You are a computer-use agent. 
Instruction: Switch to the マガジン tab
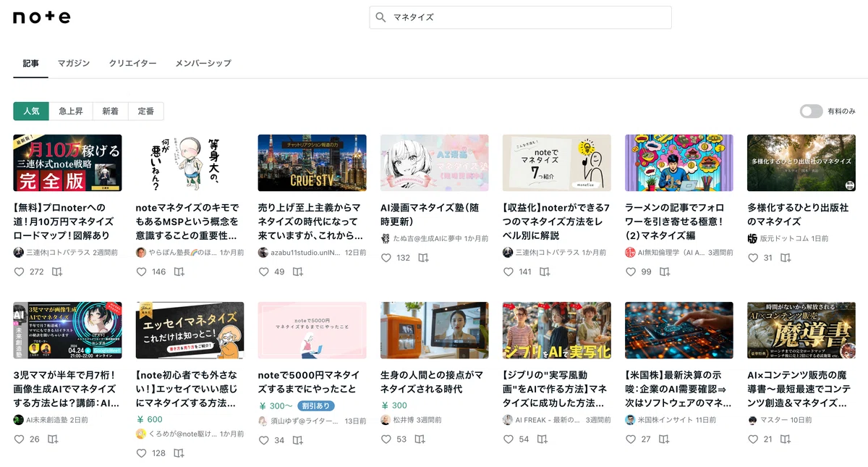pos(74,64)
